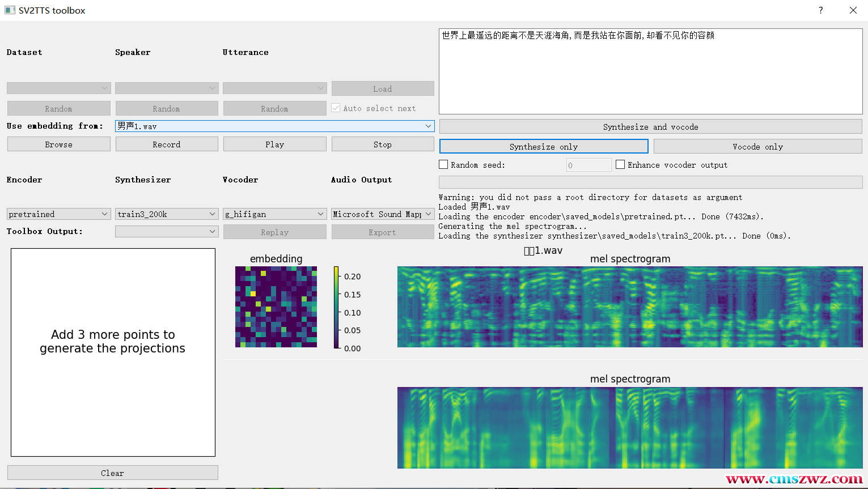Click the Record button

click(166, 144)
